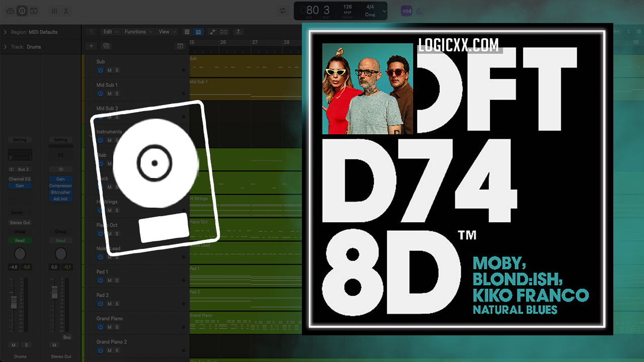The image size is (644, 362).
Task: Open the Functions menu
Action: click(x=138, y=32)
